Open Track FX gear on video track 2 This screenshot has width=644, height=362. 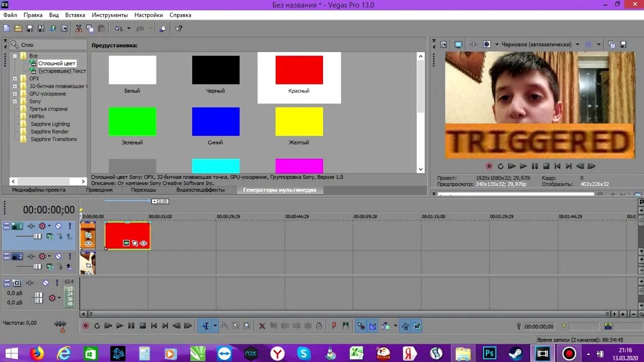pyautogui.click(x=42, y=256)
